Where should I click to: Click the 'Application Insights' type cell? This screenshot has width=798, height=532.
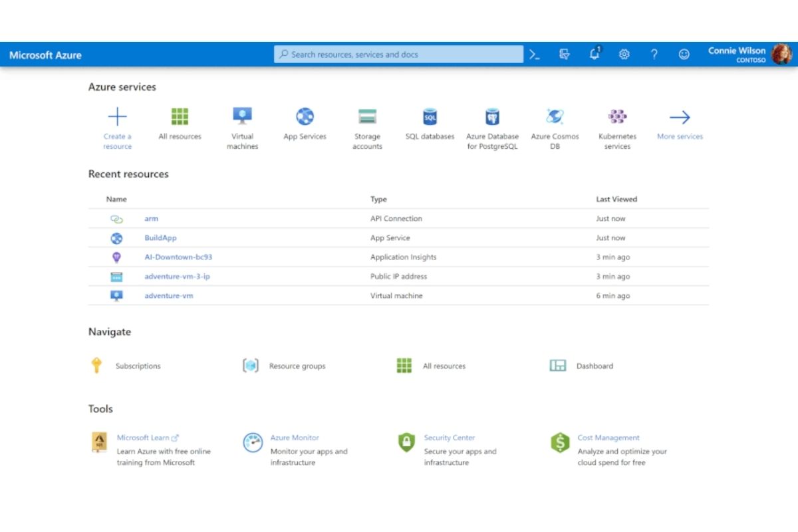[404, 257]
